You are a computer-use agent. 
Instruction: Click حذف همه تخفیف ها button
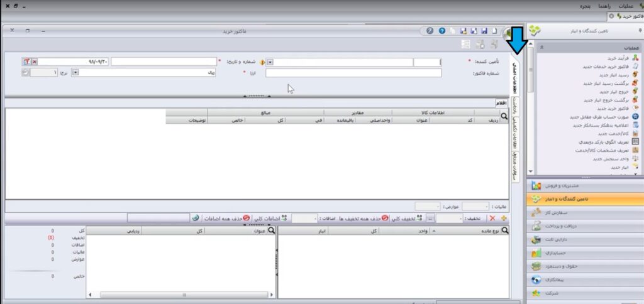(x=364, y=218)
